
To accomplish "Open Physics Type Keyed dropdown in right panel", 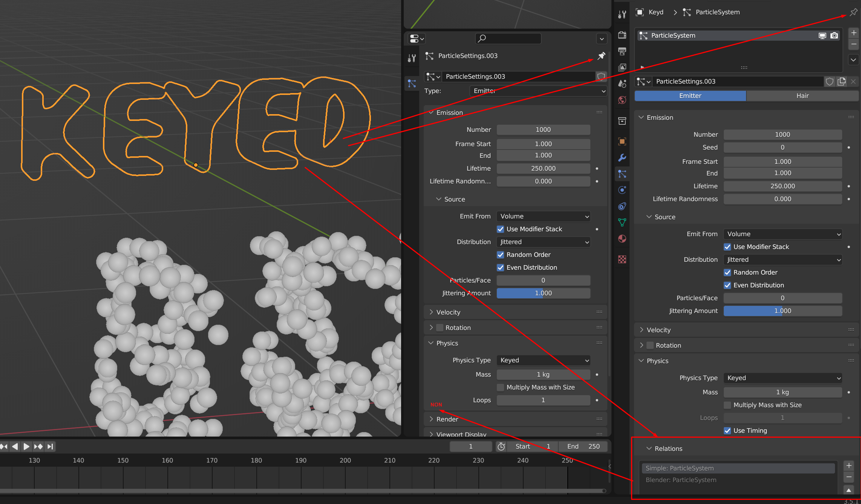I will click(x=783, y=378).
